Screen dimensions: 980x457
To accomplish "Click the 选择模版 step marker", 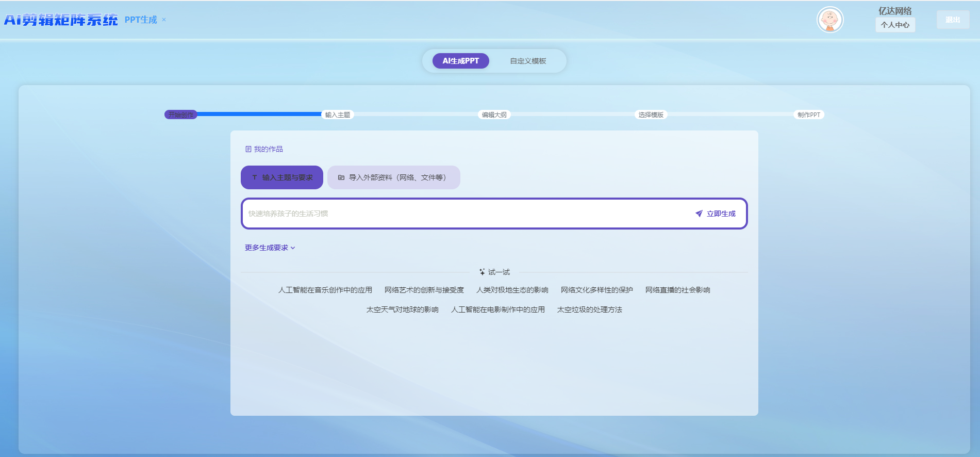I will pyautogui.click(x=651, y=115).
